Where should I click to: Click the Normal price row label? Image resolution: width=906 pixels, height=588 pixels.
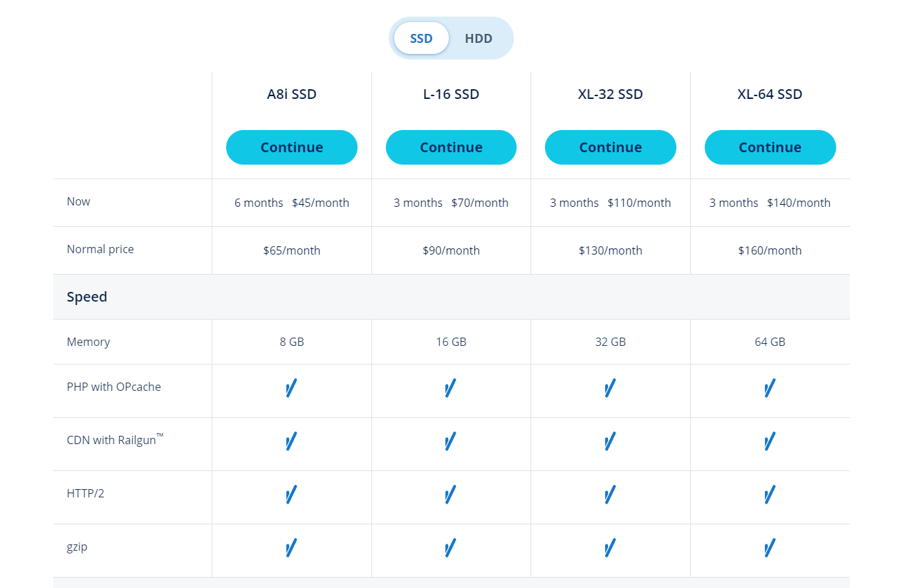[x=100, y=249]
